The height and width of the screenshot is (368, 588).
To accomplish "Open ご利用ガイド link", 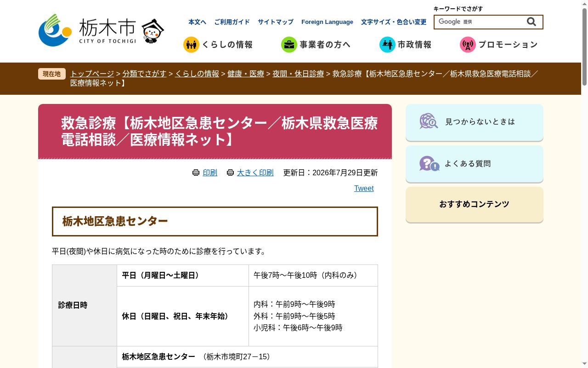I will coord(232,22).
